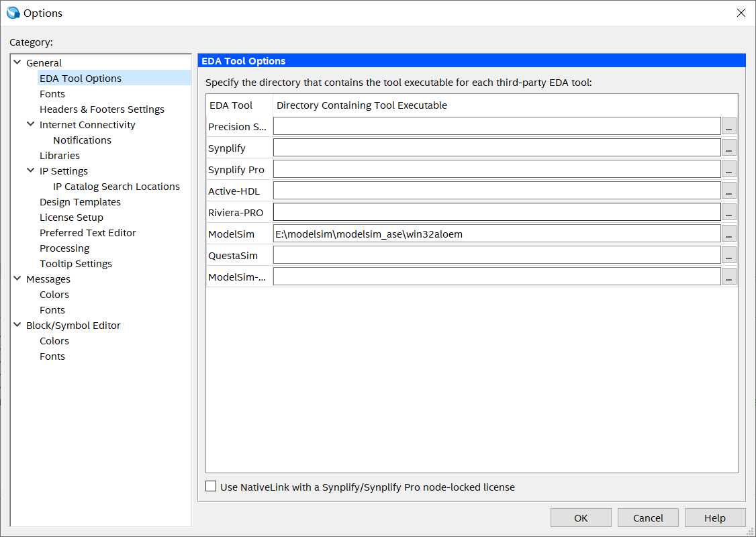Open browse dialog for Synplify directory
Viewport: 756px width, 537px height.
[729, 148]
